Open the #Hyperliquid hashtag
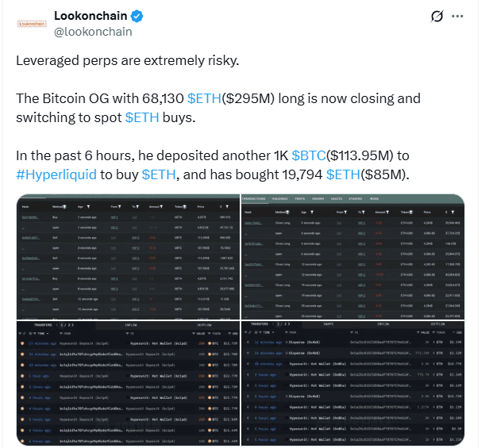The width and height of the screenshot is (485, 448). (x=56, y=174)
